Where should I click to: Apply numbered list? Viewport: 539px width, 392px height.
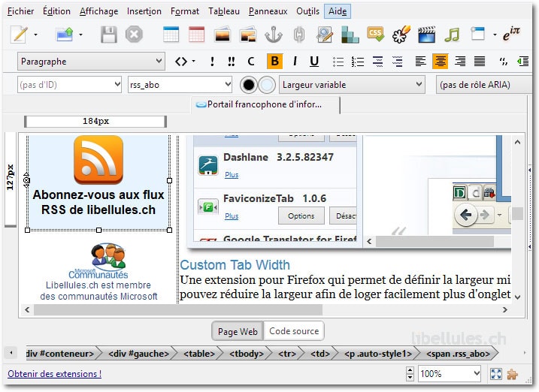pyautogui.click(x=358, y=62)
